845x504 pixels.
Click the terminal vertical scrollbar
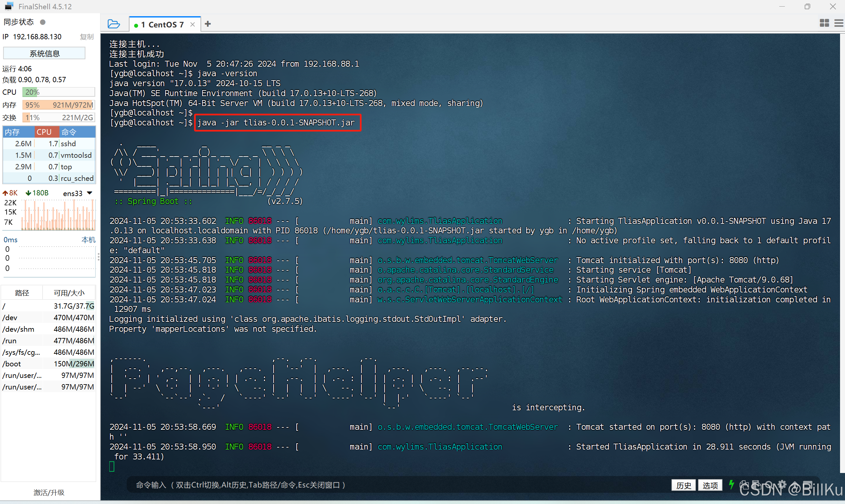point(842,253)
